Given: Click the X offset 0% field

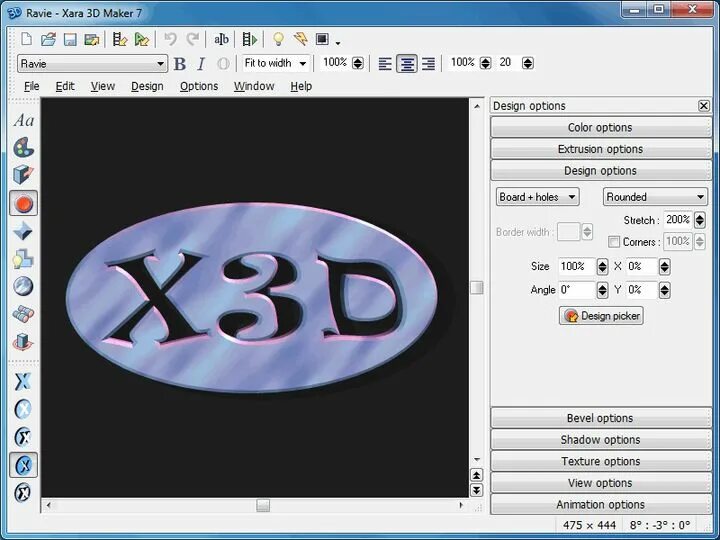Looking at the screenshot, I should [642, 266].
